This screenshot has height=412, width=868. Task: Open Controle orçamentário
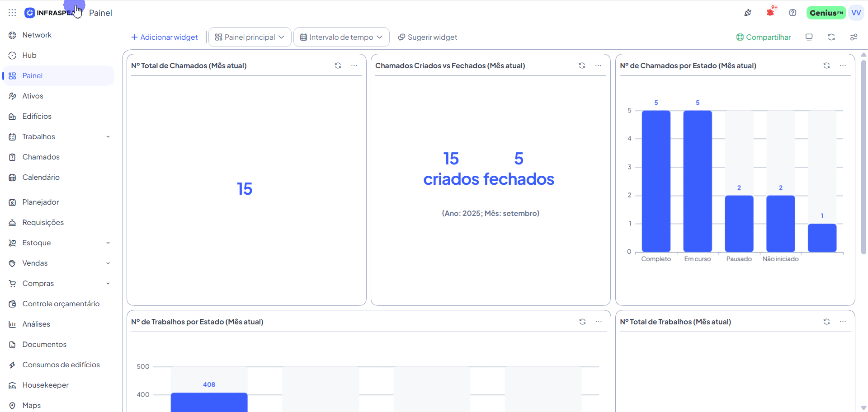58,304
